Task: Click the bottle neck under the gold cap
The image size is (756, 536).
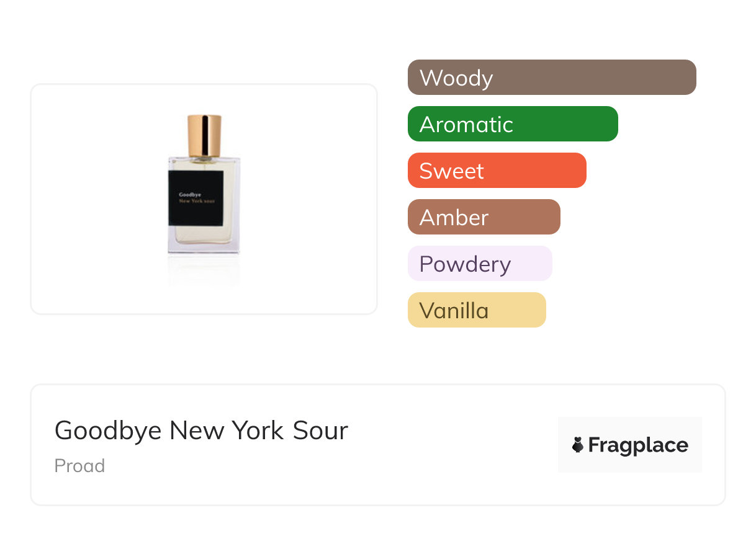Action: (204, 159)
